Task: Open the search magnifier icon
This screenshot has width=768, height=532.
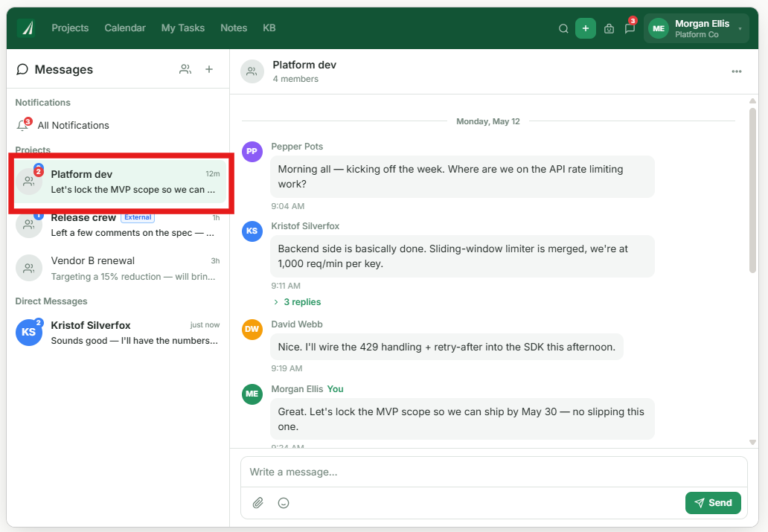Action: (x=563, y=28)
